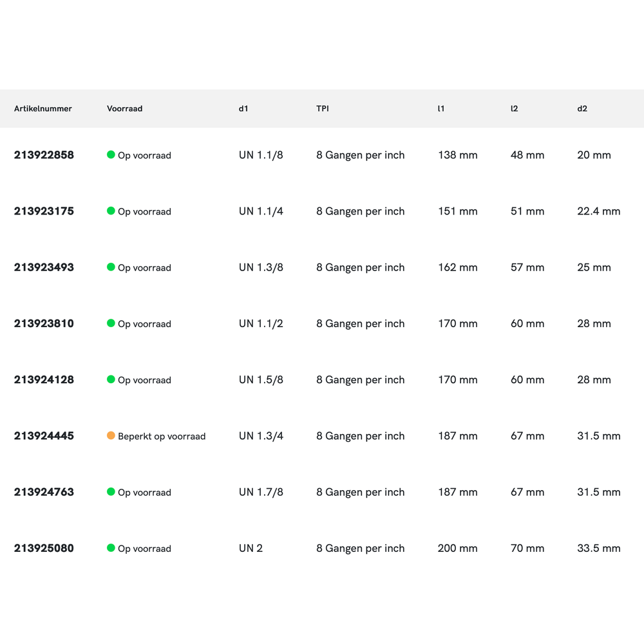
Task: Select the 'Beperkt op voorraad' status text
Action: [x=162, y=437]
